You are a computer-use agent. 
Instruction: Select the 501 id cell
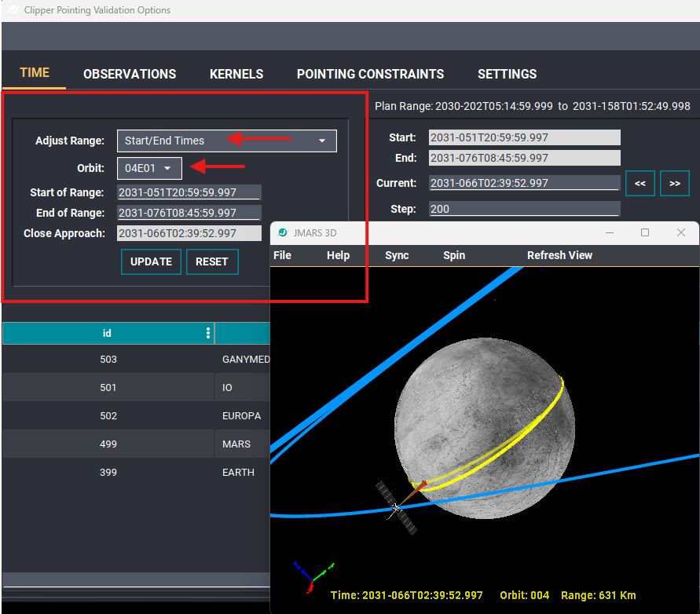point(108,388)
